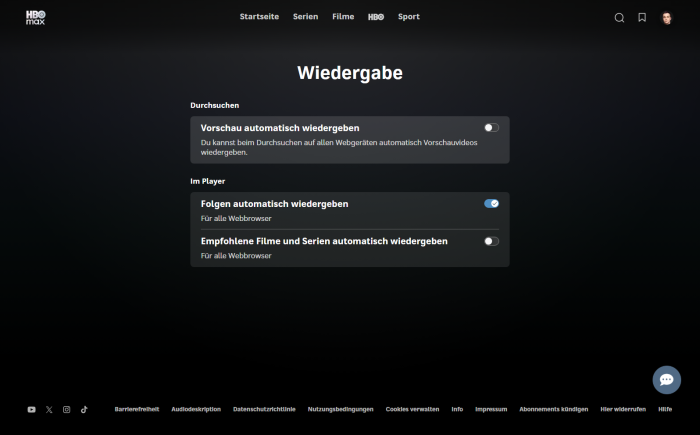The image size is (700, 435).
Task: Click Abonnements kündigen footer link
Action: click(x=554, y=410)
